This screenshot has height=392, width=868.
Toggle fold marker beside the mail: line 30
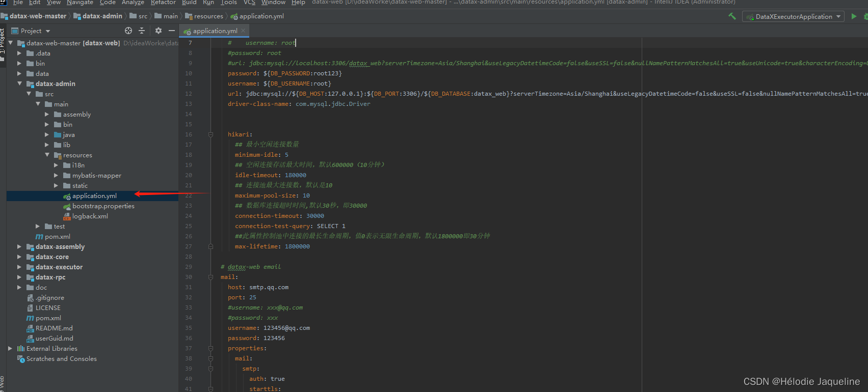[x=211, y=277]
